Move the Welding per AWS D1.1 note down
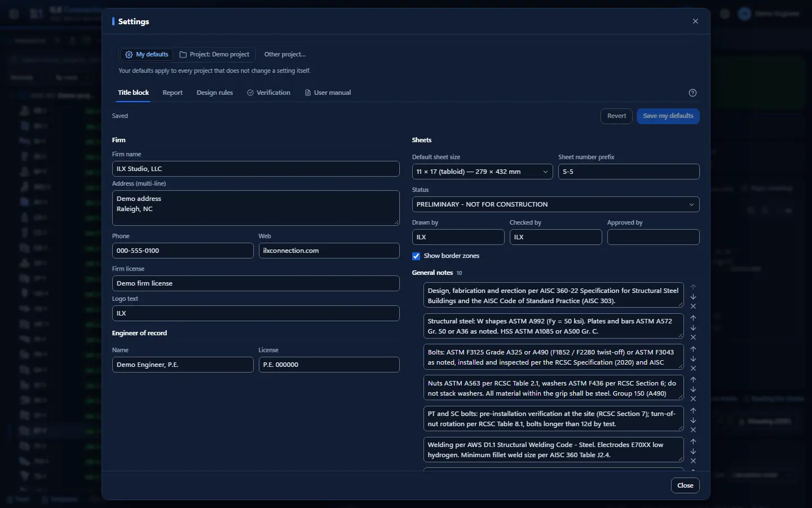The height and width of the screenshot is (508, 812). (694, 452)
